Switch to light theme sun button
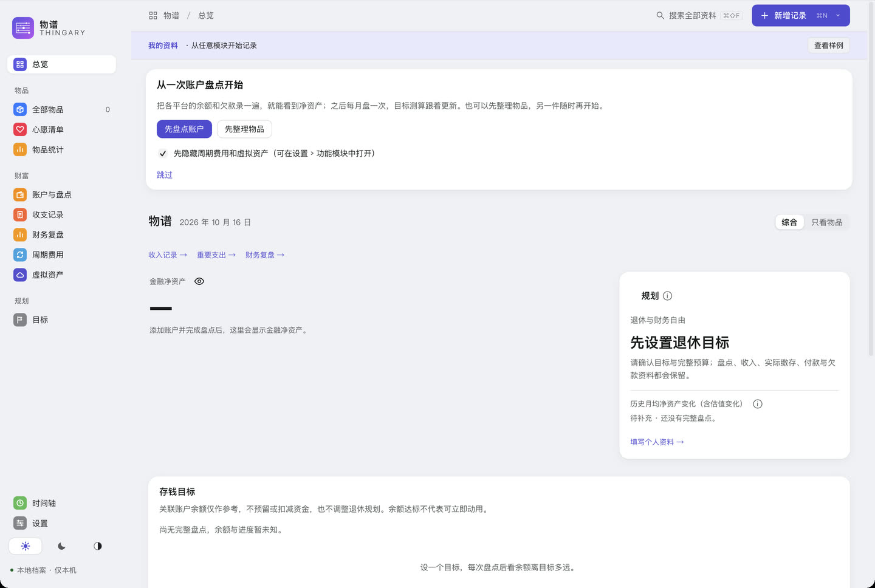The height and width of the screenshot is (588, 875). point(26,546)
